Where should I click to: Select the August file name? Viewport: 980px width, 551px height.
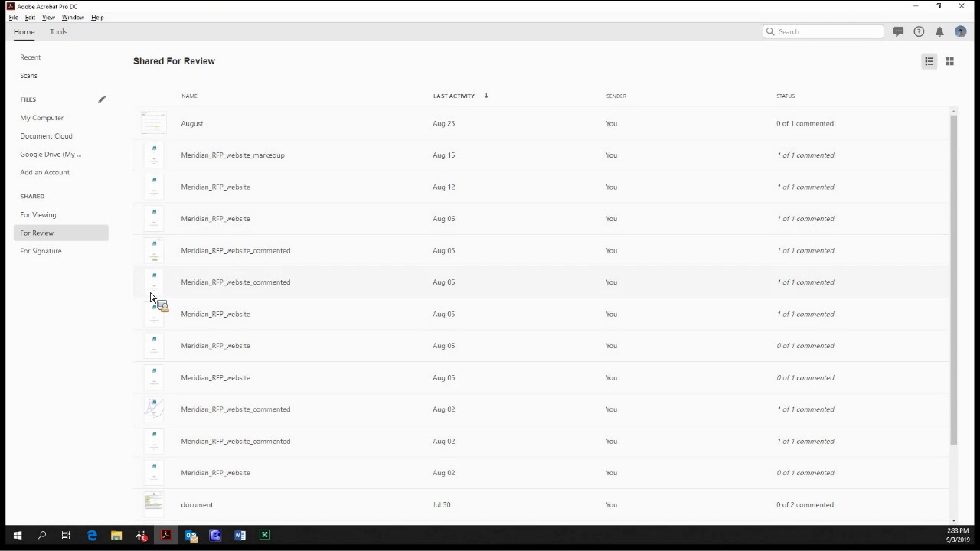point(192,123)
